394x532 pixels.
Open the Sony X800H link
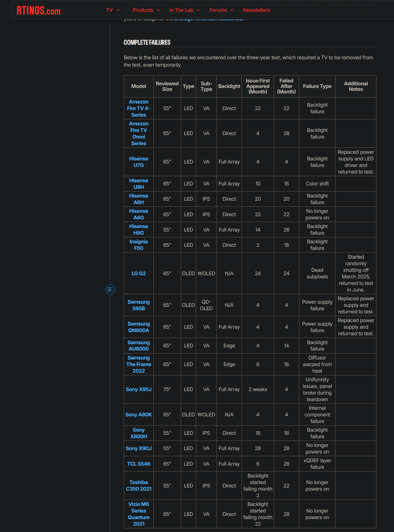point(139,433)
